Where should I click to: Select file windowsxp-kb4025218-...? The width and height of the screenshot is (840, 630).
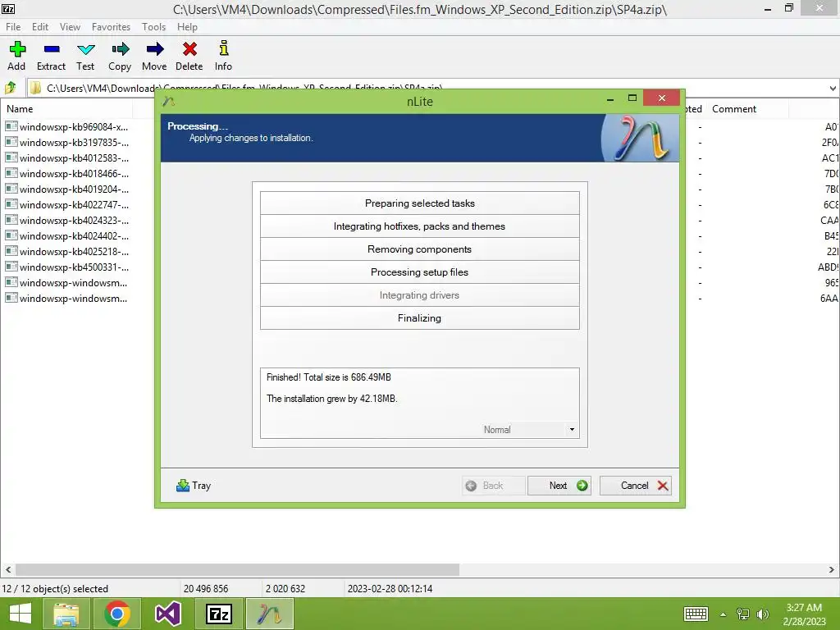click(x=74, y=251)
